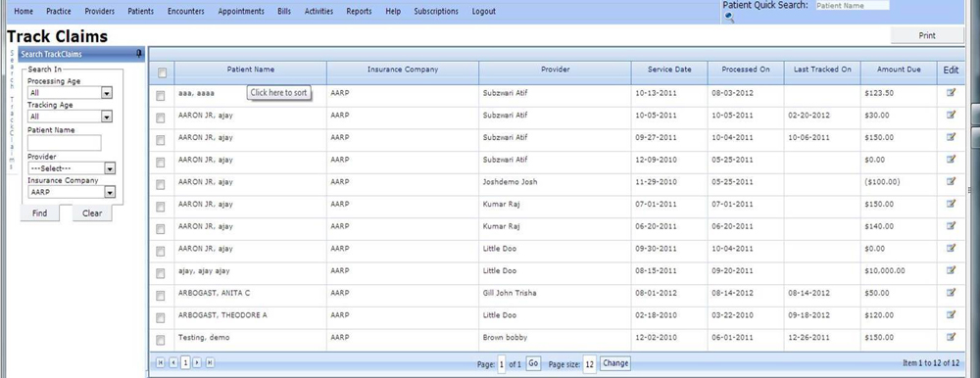Viewport: 980px width, 378px height.
Task: Edit the Testing, demo claim
Action: (x=952, y=337)
